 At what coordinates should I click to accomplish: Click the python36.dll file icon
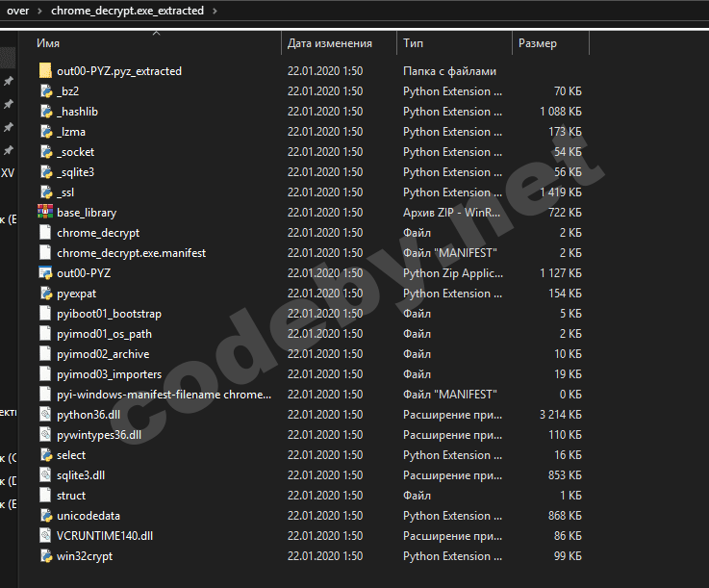coord(45,415)
